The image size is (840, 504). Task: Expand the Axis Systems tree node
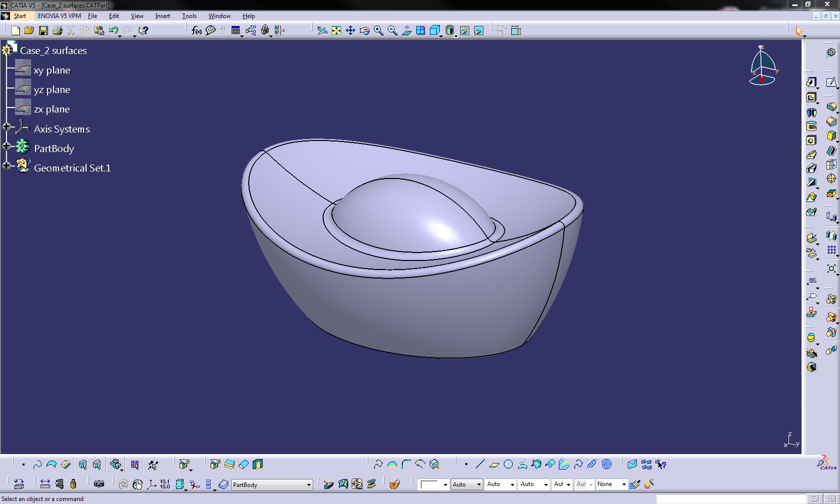[x=7, y=127]
